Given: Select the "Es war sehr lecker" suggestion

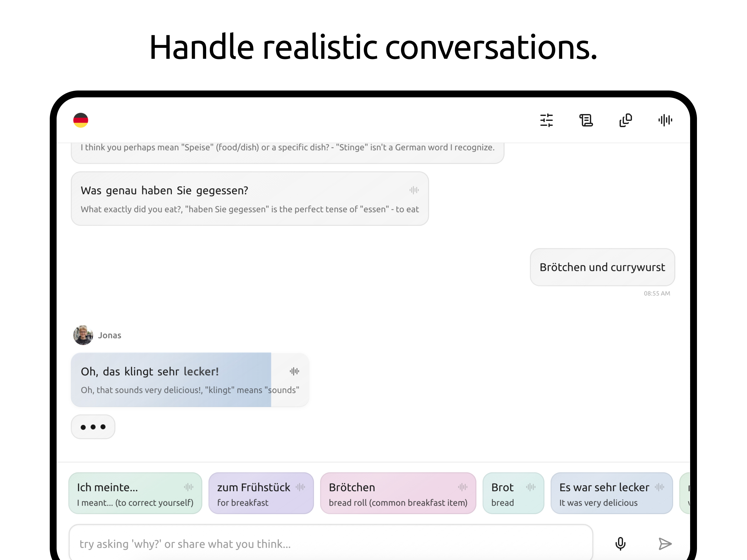Looking at the screenshot, I should click(612, 494).
